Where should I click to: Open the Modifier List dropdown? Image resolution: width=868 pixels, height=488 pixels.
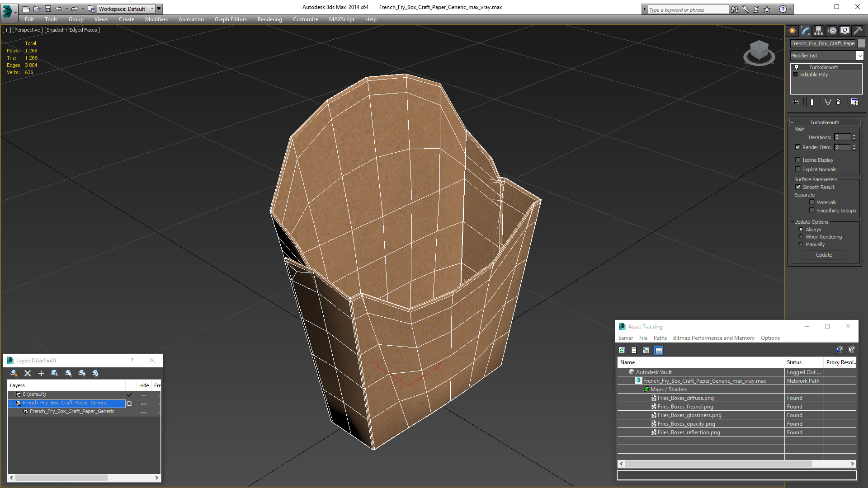[x=859, y=56]
